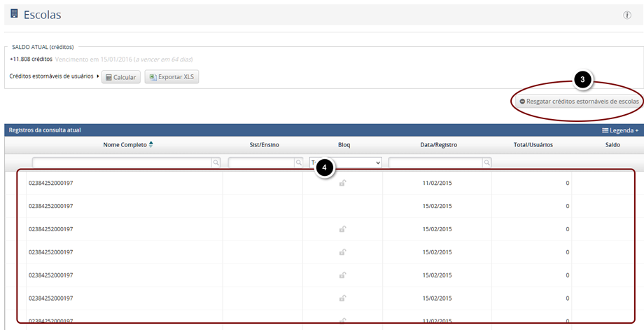
Task: Click Resgatar créditos estornáveis de escolas
Action: (578, 102)
